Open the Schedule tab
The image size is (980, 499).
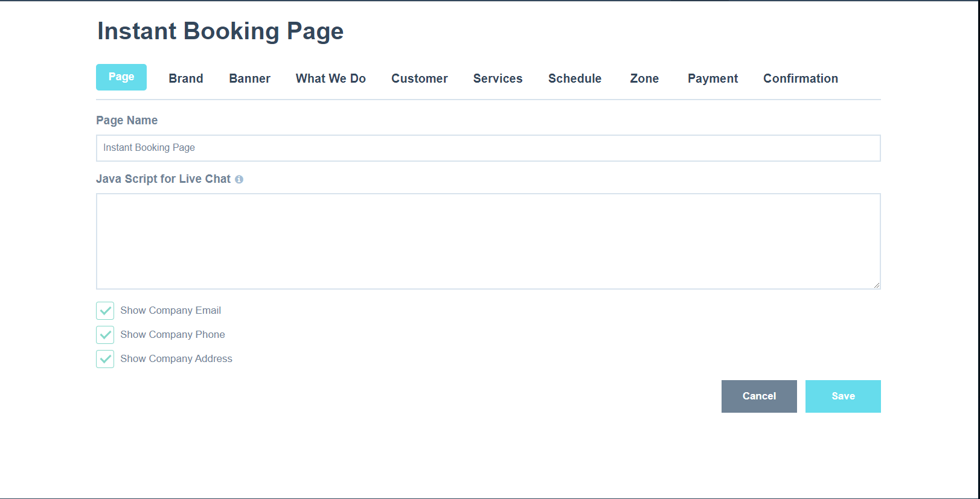pos(575,78)
